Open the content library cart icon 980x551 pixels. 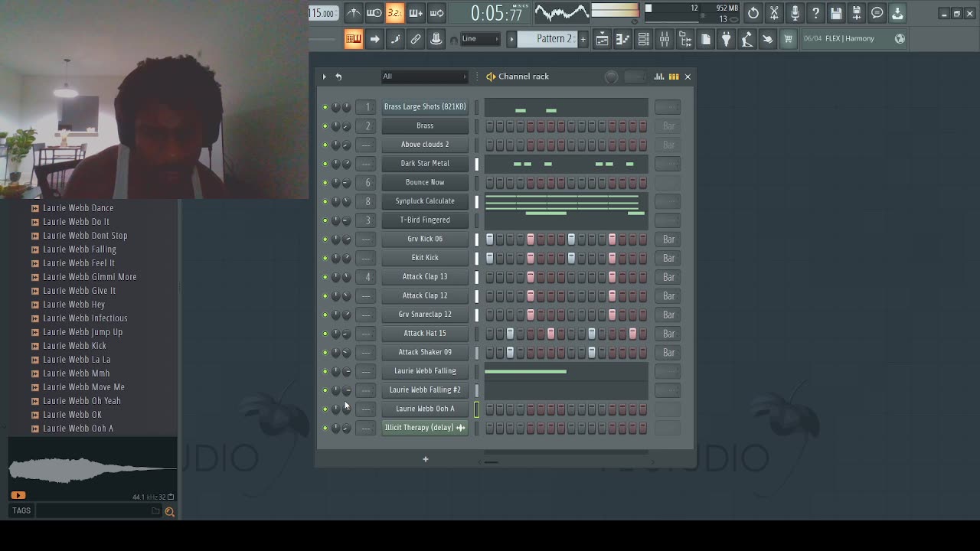tap(788, 39)
